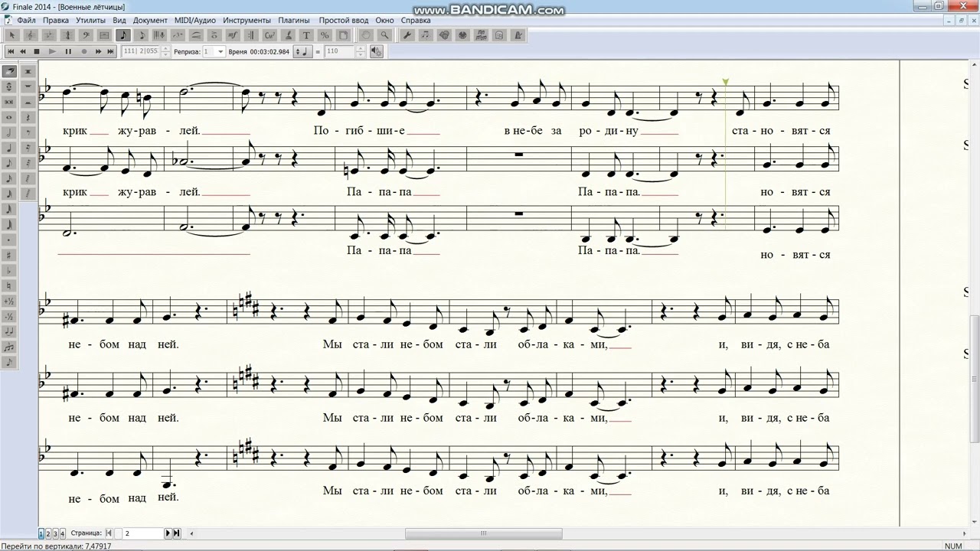Click the horizontal scrollbar thumb

click(482, 533)
